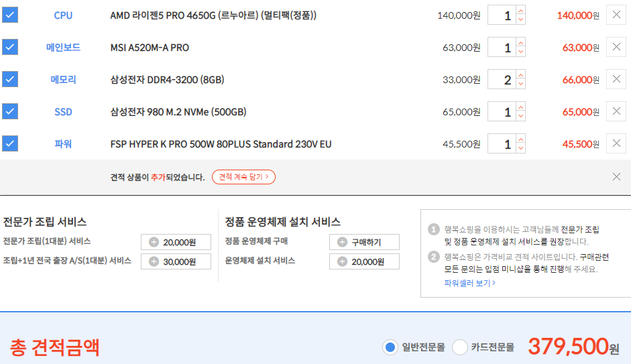Screen dimensions: 631x364
Task: Add the 20,000원 expert assembly service
Action: [x=176, y=242]
